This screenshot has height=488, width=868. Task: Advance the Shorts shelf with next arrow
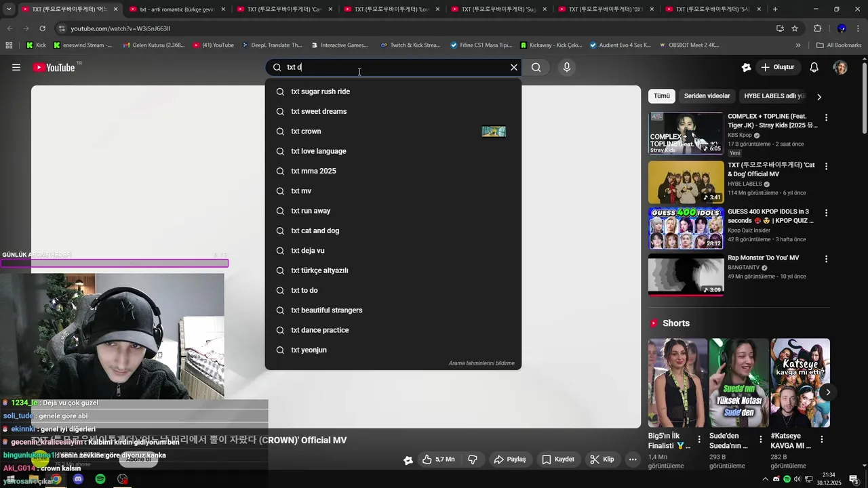pos(828,392)
